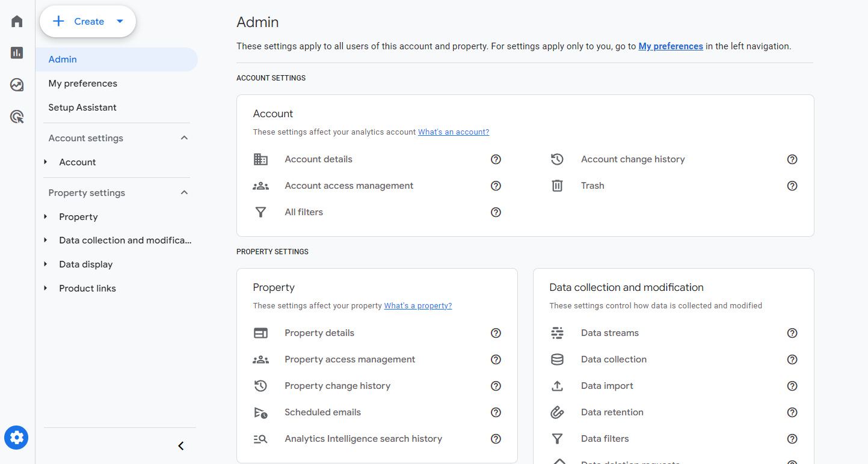868x464 pixels.
Task: Expand the Data display tree item
Action: click(46, 264)
